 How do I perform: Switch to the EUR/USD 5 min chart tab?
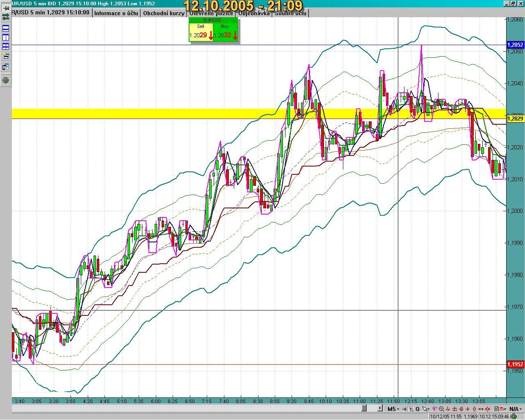51,13
